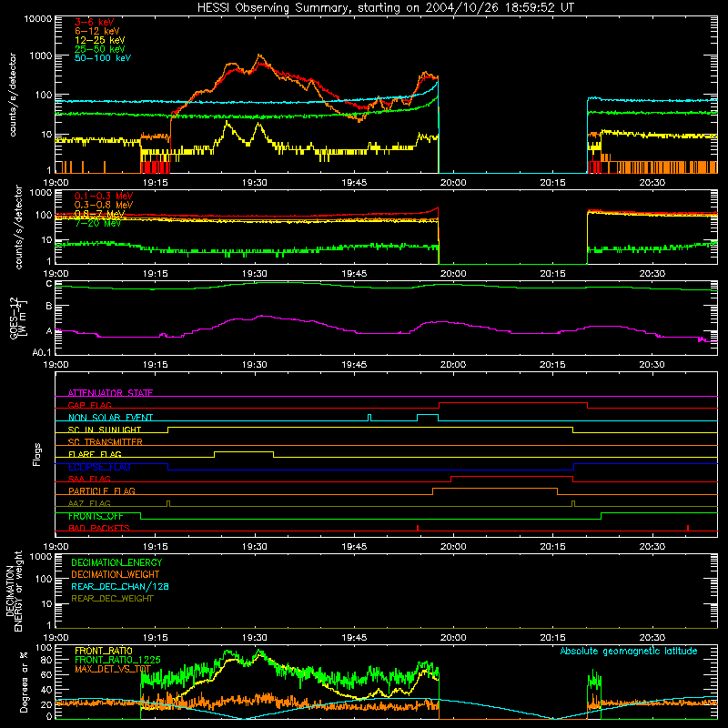Select the ECLIPSE_FLAG label
The width and height of the screenshot is (728, 728).
coord(99,467)
